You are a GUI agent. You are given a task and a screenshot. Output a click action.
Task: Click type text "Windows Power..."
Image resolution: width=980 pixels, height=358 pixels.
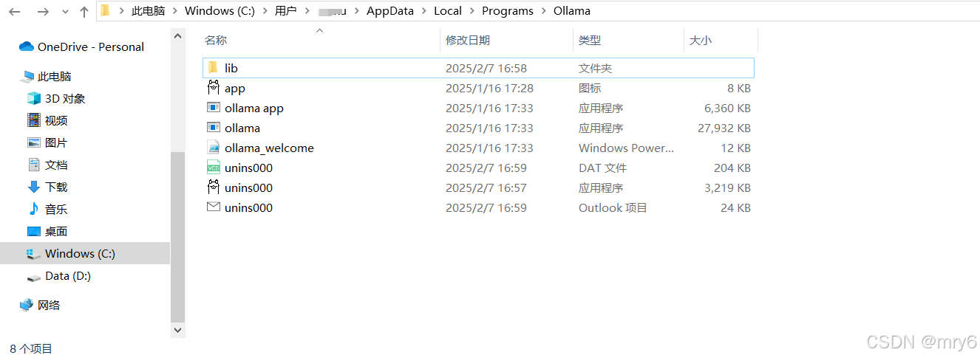(x=626, y=148)
